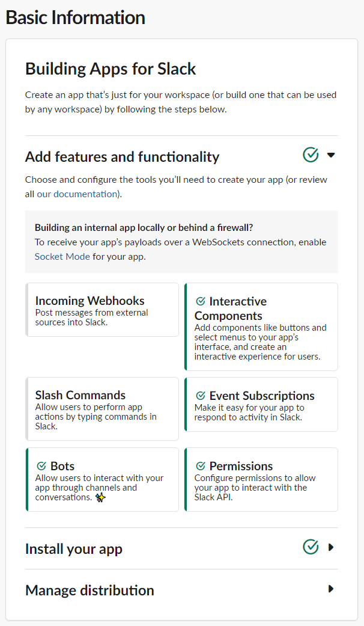
Task: Open our documentation link
Action: pos(76,194)
